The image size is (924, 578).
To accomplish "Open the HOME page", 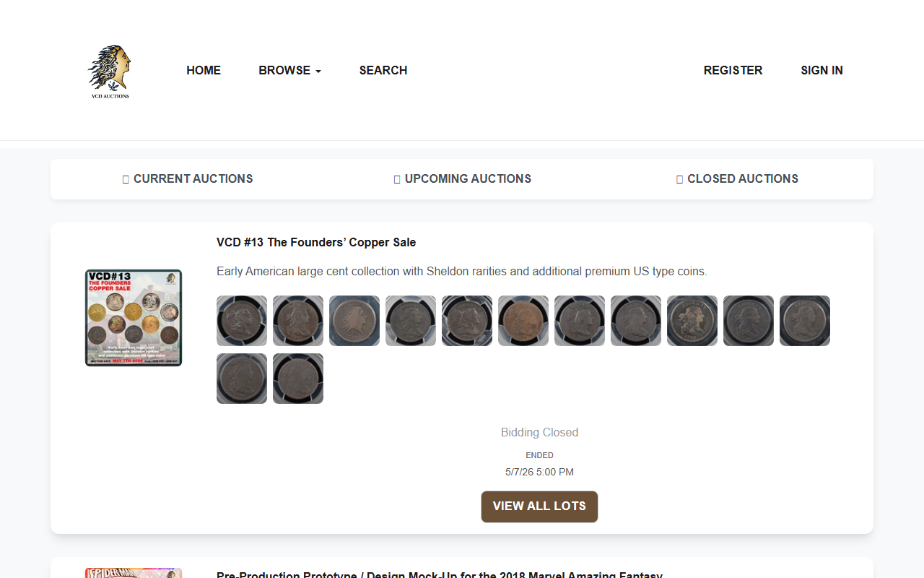I will [204, 70].
